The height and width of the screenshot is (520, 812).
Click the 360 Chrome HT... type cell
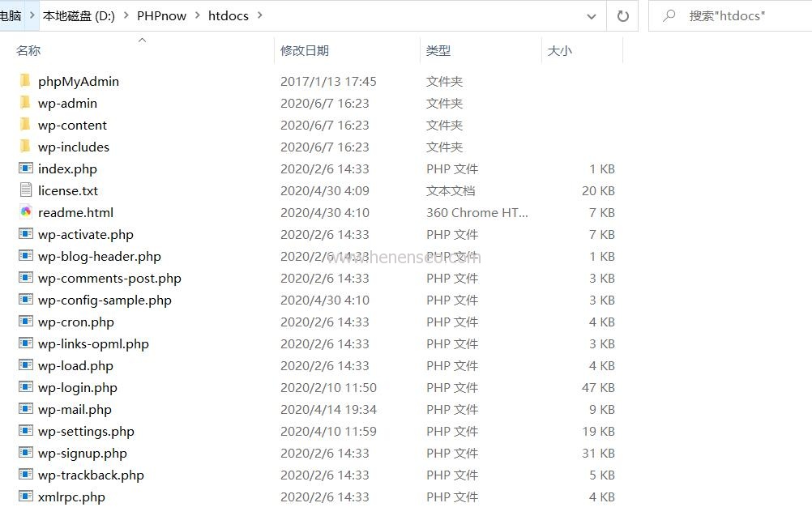point(477,213)
